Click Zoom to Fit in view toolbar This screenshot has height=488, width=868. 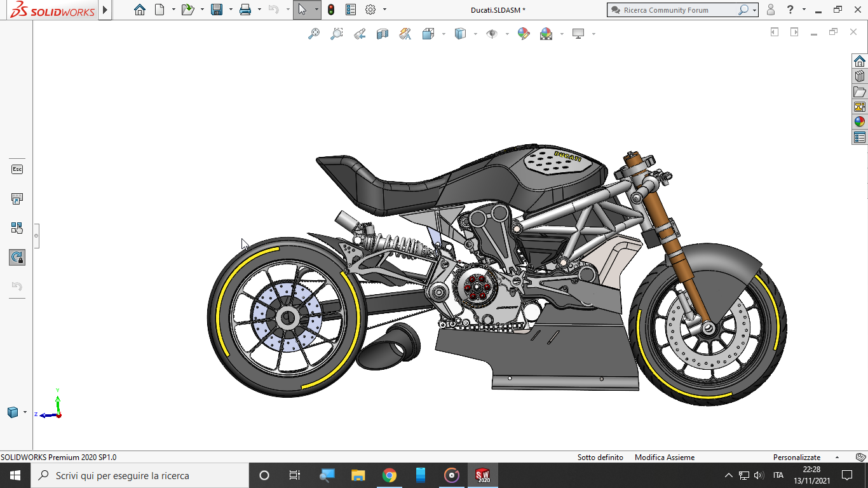coord(314,34)
